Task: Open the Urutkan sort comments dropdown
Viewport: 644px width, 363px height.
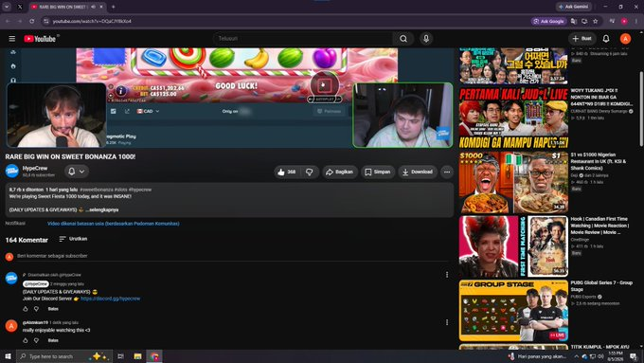Action: [73, 239]
